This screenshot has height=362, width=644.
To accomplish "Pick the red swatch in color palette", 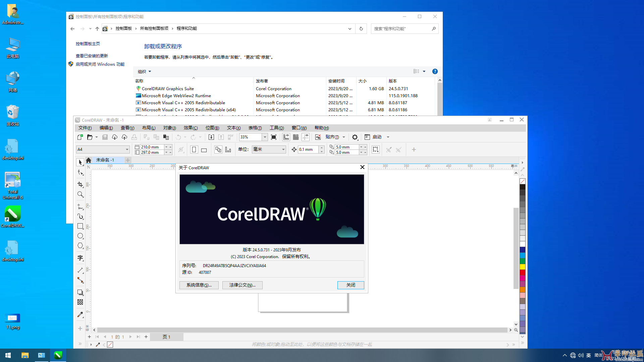I will tap(523, 273).
